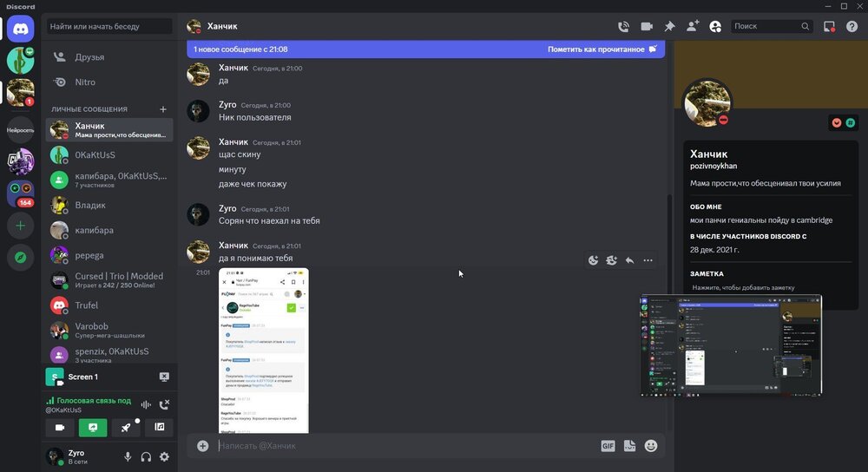The height and width of the screenshot is (472, 868).
Task: Start a video call in header
Action: click(x=647, y=27)
